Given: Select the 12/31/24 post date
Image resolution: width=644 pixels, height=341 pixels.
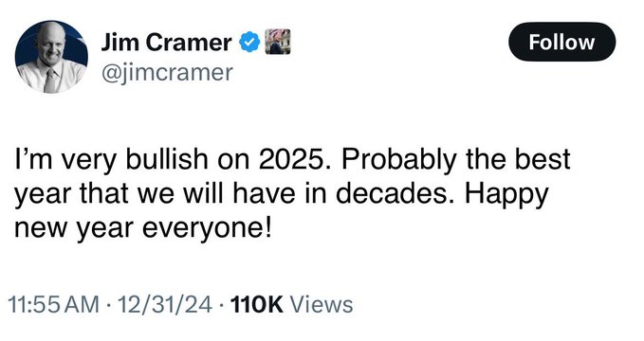Looking at the screenshot, I should click(x=165, y=305).
